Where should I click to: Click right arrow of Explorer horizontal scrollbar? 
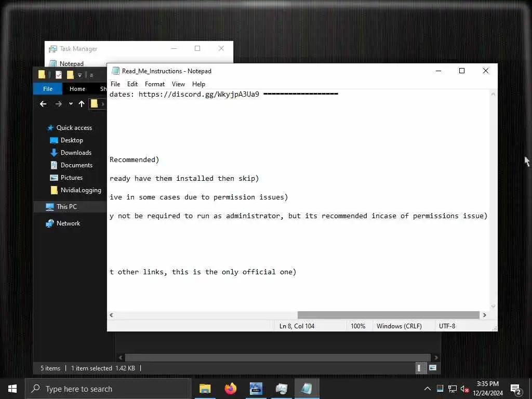tap(436, 357)
